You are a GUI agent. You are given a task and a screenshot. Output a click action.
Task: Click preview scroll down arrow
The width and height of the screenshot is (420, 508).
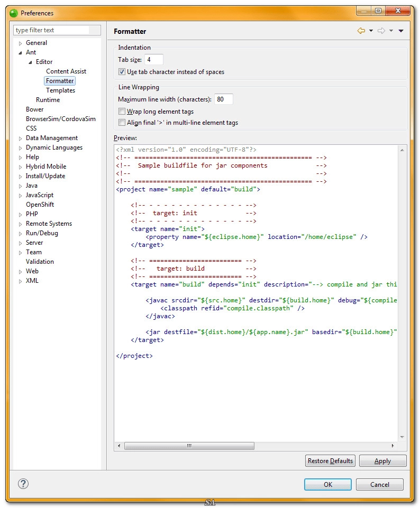(x=402, y=437)
